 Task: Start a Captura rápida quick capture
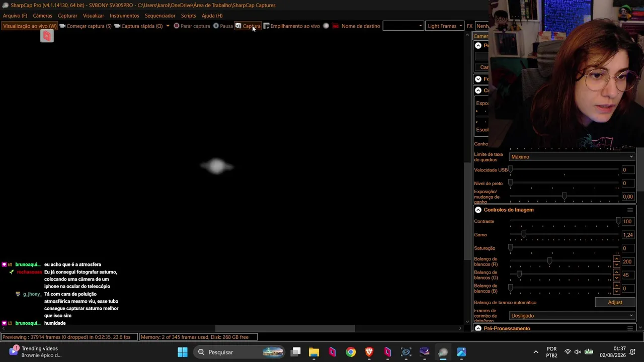(139, 26)
